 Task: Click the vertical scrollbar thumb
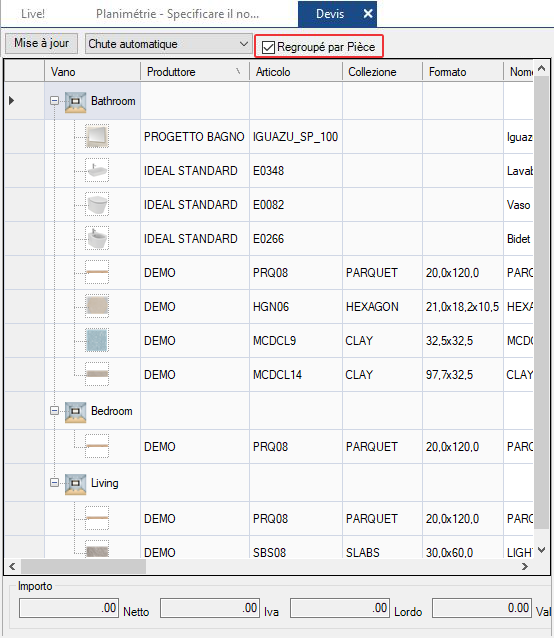[x=541, y=302]
